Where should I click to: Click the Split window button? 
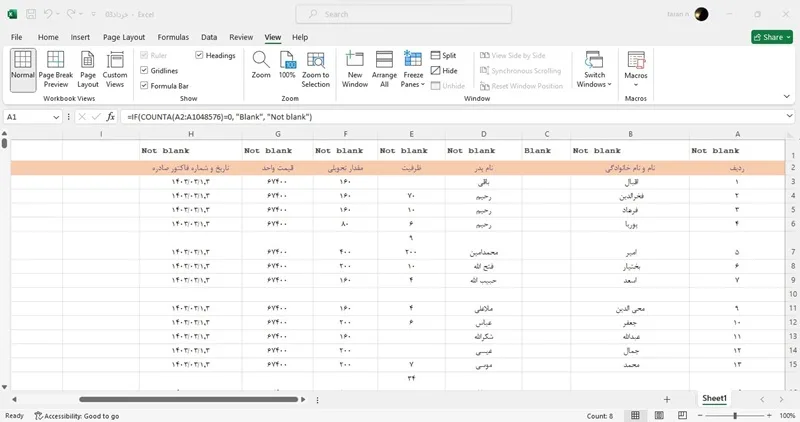click(443, 55)
